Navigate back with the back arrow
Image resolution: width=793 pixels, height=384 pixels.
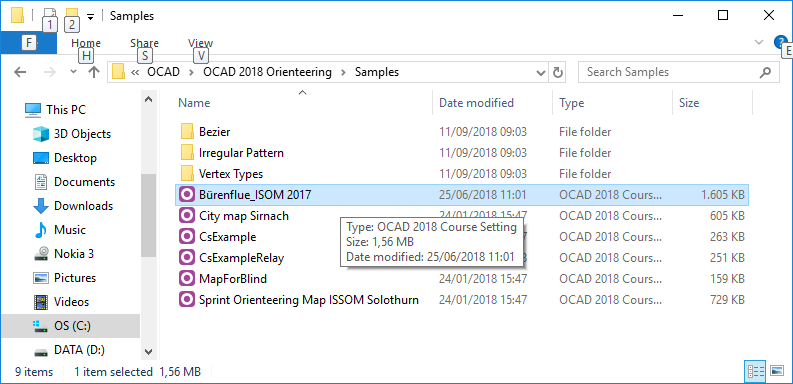20,72
